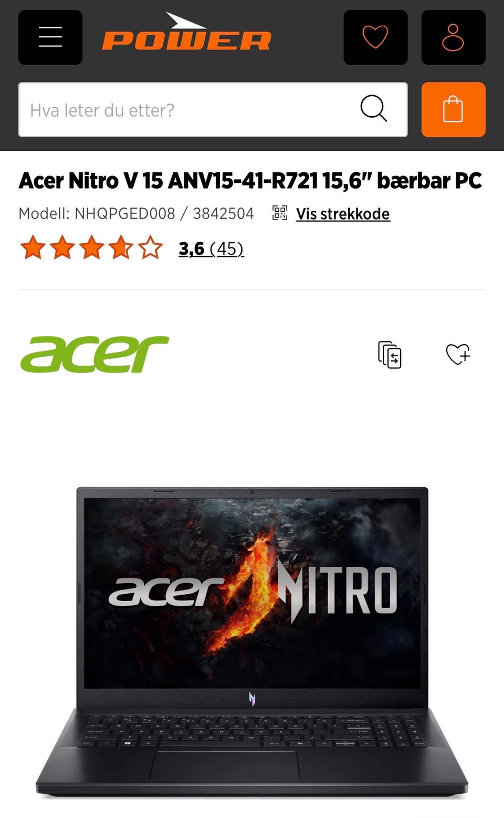Click the empty fifth rating star

[x=150, y=247]
